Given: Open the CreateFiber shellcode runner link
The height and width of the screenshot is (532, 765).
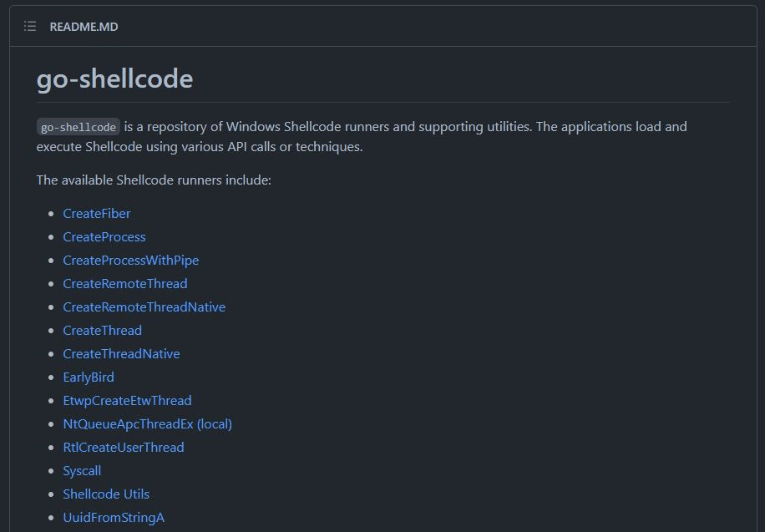Looking at the screenshot, I should pos(96,214).
